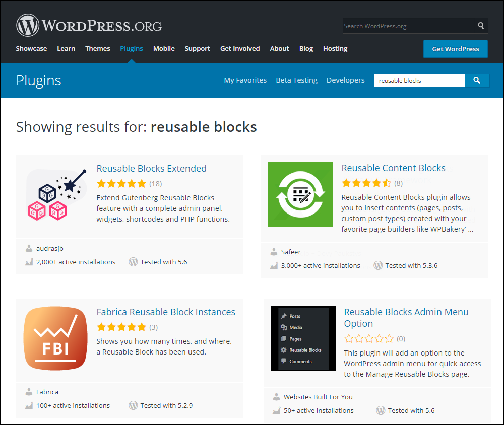
Task: Click the author icon beside Safeer
Action: pyautogui.click(x=274, y=252)
